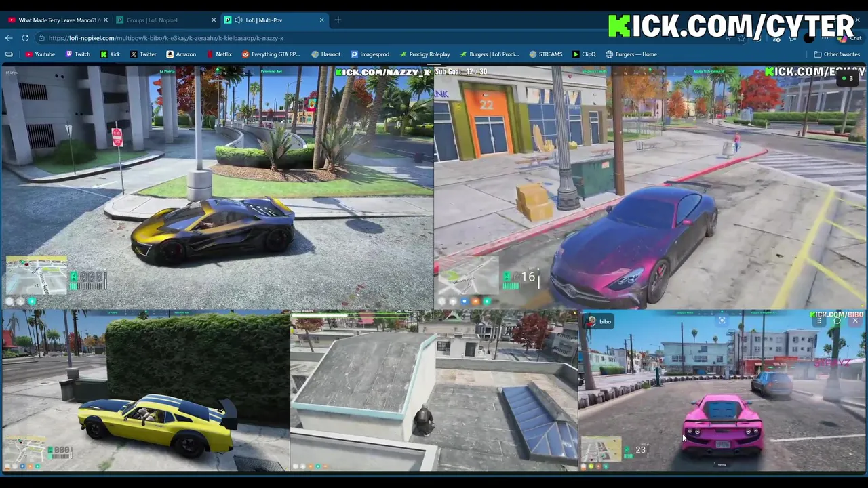Select the rooftop stream in bottom middle
The width and height of the screenshot is (868, 488).
tap(434, 390)
